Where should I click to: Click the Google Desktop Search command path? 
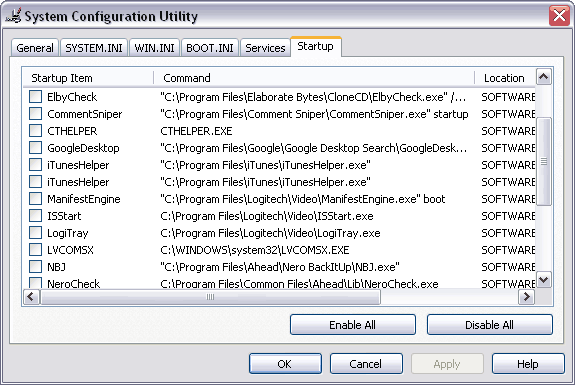click(x=314, y=148)
